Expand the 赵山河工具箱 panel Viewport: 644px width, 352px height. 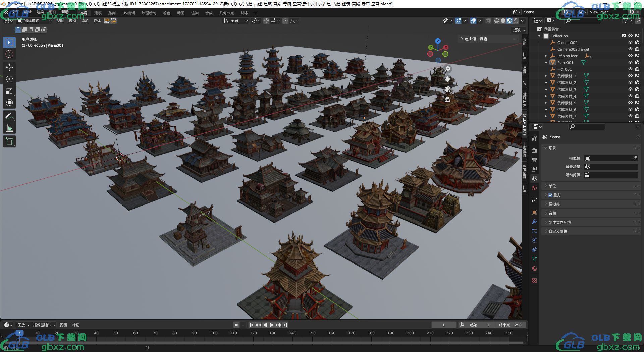[x=489, y=39]
